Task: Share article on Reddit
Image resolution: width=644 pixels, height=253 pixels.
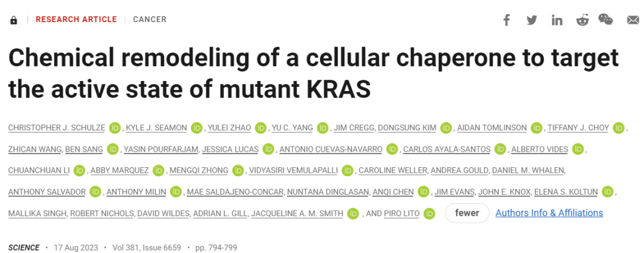Action: [582, 20]
